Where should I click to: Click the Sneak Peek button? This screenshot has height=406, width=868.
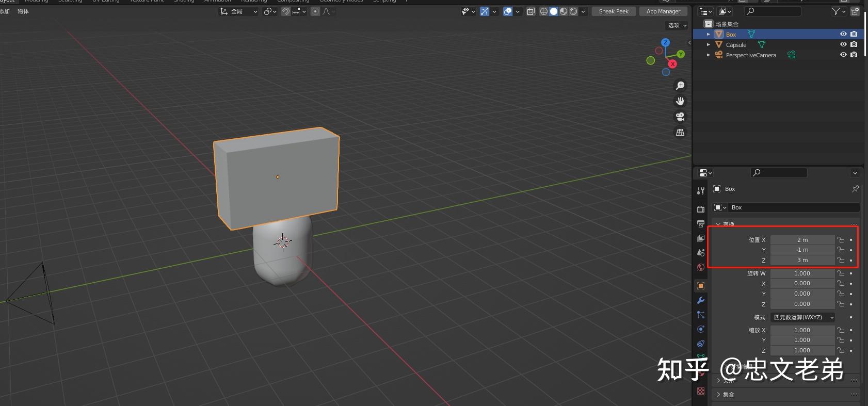pyautogui.click(x=614, y=11)
